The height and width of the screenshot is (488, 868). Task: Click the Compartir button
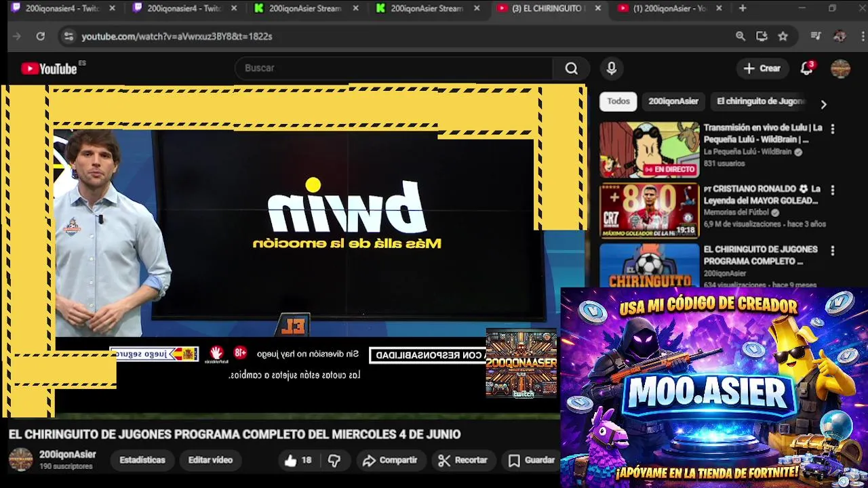pyautogui.click(x=390, y=460)
